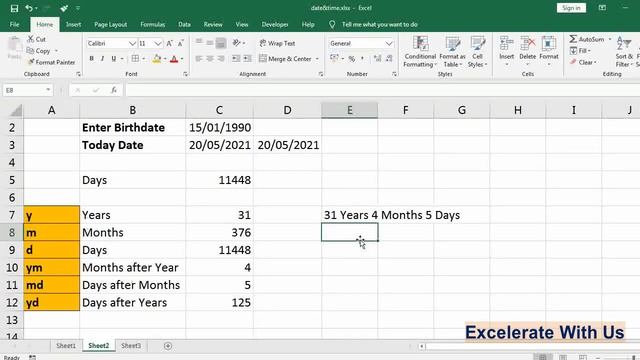The width and height of the screenshot is (640, 360).
Task: Click the column E header
Action: (349, 110)
